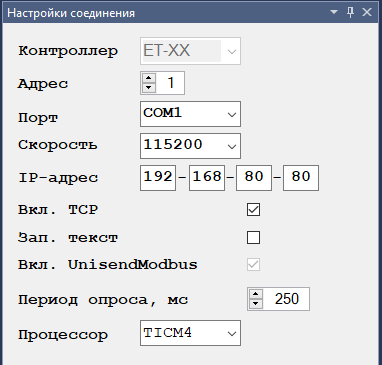Enable the Зап. текст checkbox

tap(253, 238)
